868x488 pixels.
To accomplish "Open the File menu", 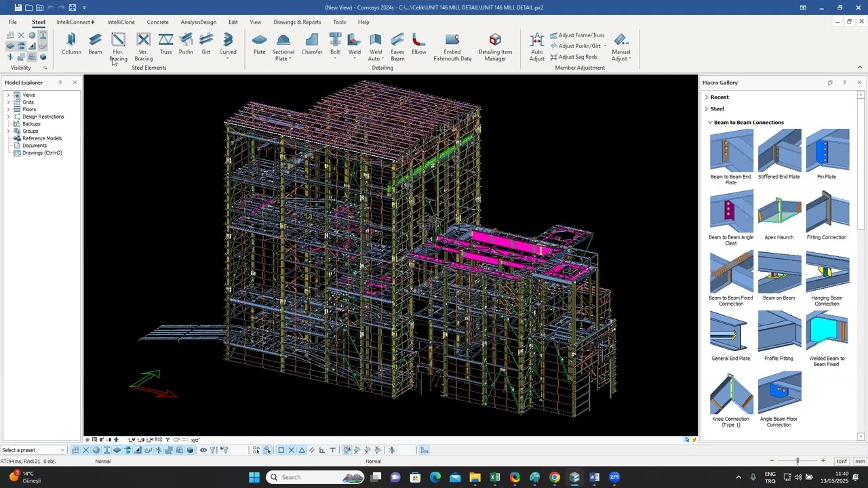I will pyautogui.click(x=13, y=22).
